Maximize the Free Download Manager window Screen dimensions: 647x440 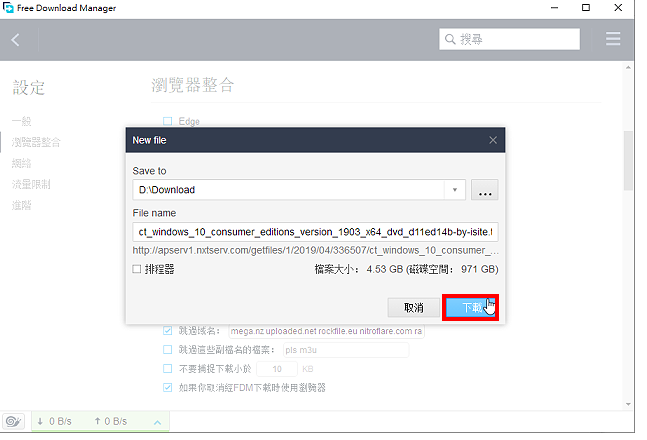[586, 7]
